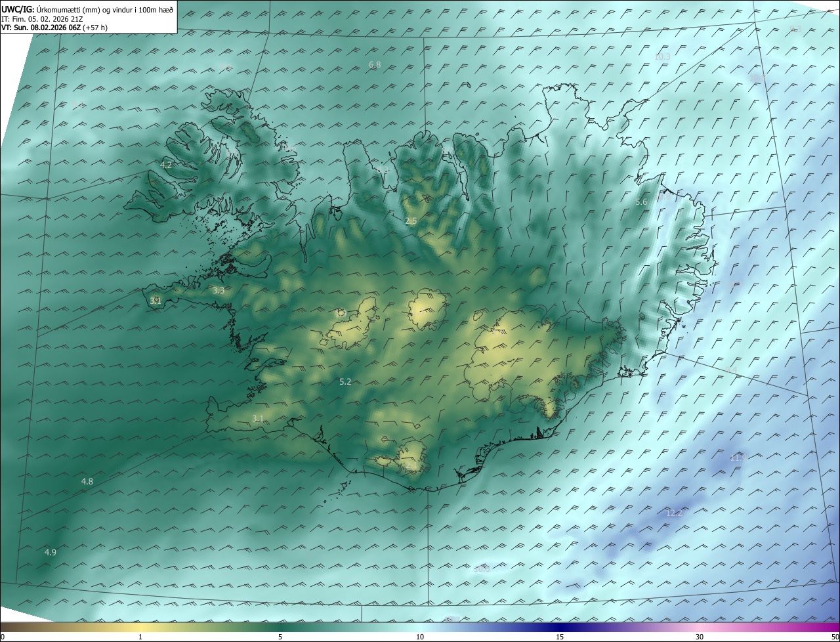
Task: Click the colorbar tick label 0
Action: (3, 637)
